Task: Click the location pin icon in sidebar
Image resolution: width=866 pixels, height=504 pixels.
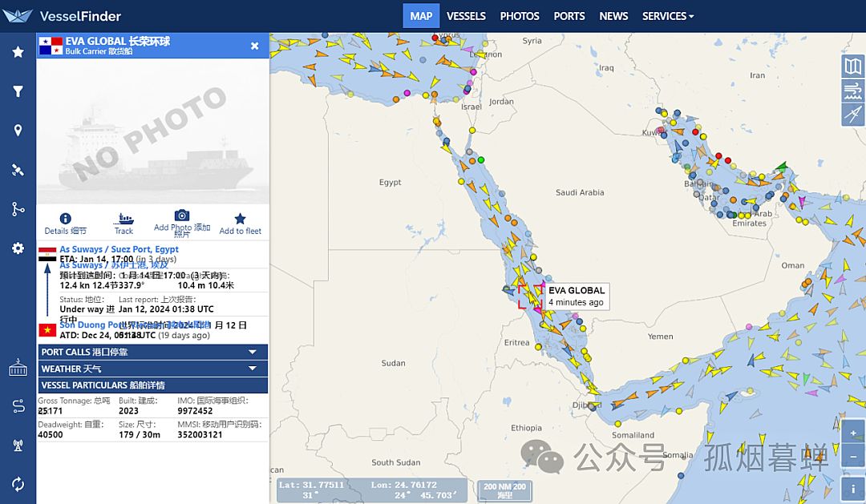Action: point(18,131)
